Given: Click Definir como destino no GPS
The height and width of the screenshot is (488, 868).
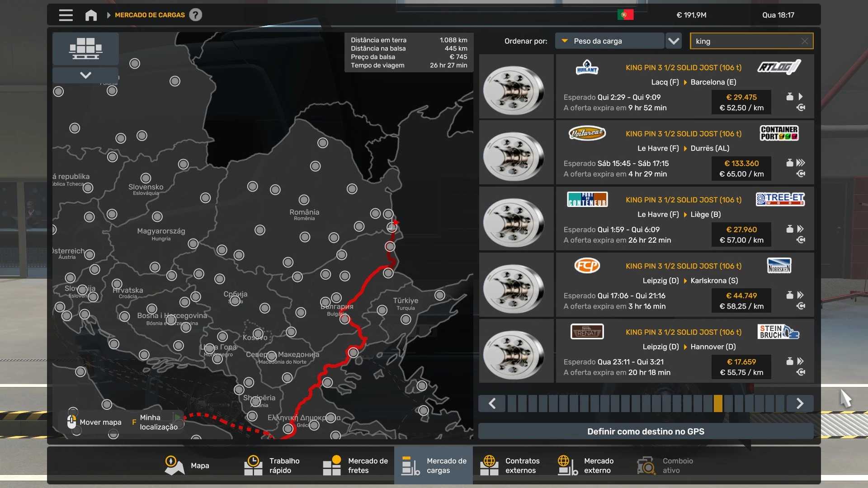Looking at the screenshot, I should point(646,432).
